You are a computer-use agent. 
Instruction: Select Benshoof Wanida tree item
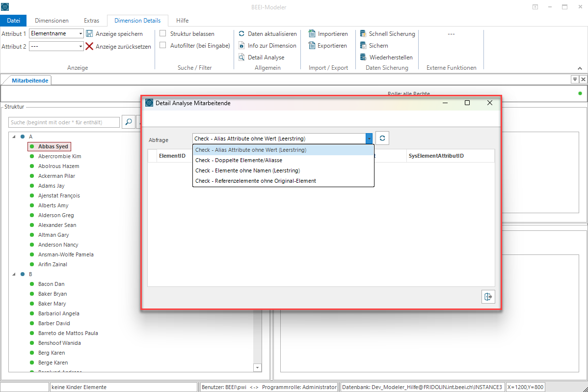point(59,343)
